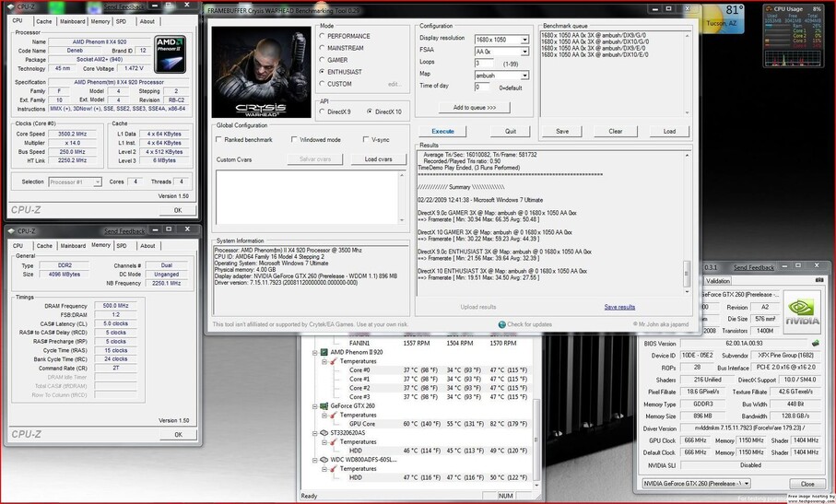This screenshot has width=836, height=504.
Task: Open the Validation tab in GPU-Z
Action: tap(718, 281)
